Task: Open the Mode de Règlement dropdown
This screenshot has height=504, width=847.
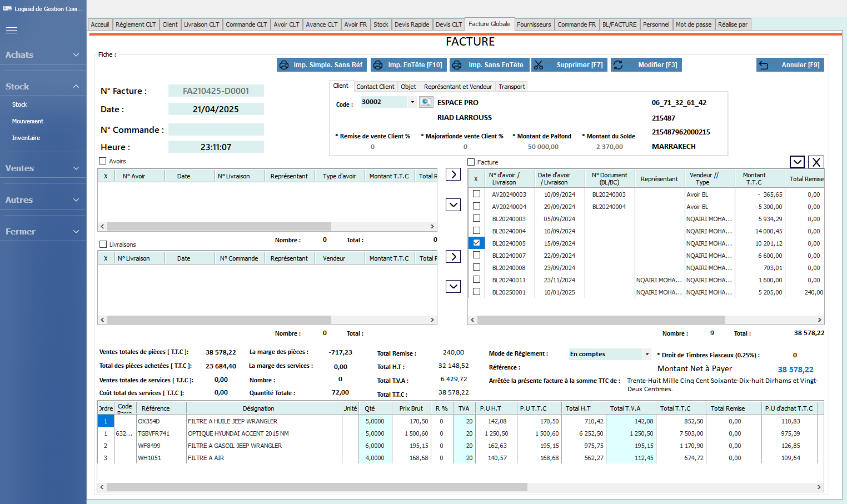Action: point(647,354)
